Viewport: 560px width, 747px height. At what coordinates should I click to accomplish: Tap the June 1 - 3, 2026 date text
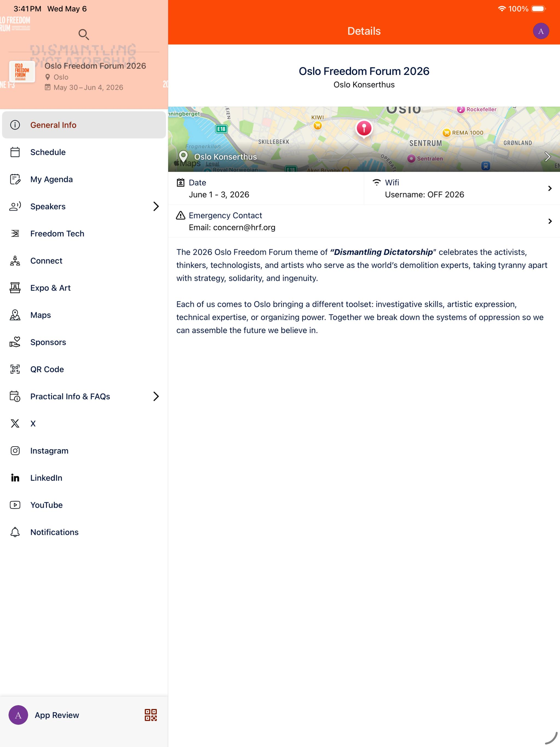pyautogui.click(x=219, y=194)
